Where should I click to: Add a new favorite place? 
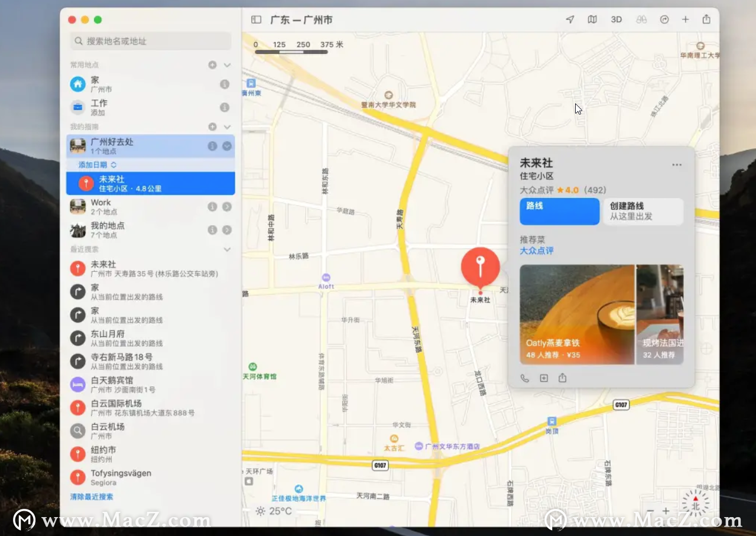coord(212,65)
